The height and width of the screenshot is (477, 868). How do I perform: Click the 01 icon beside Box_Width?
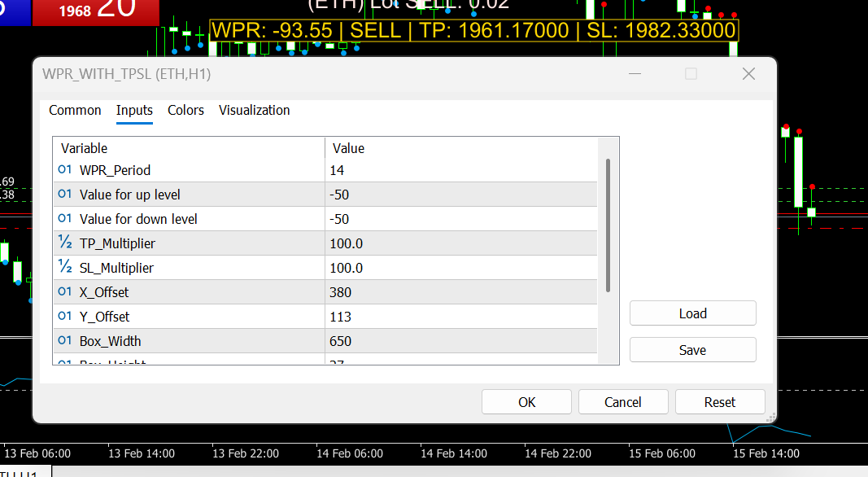click(65, 340)
